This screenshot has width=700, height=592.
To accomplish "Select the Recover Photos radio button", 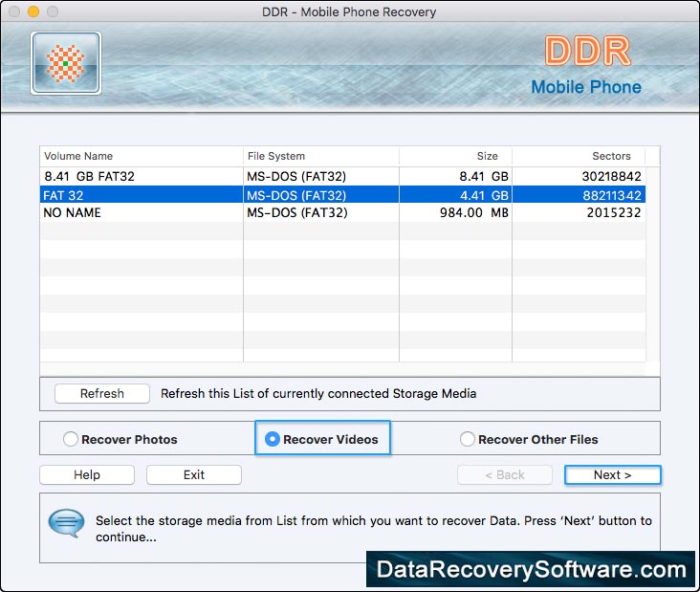I will tap(71, 439).
